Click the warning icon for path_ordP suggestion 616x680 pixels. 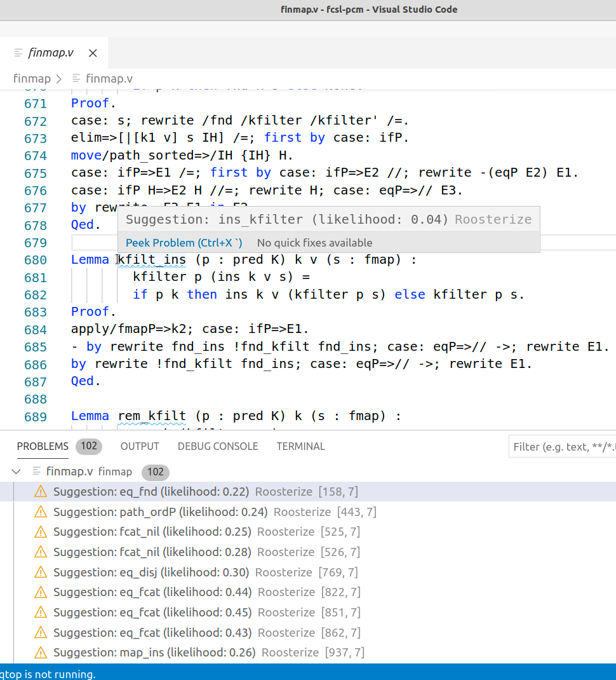click(41, 512)
